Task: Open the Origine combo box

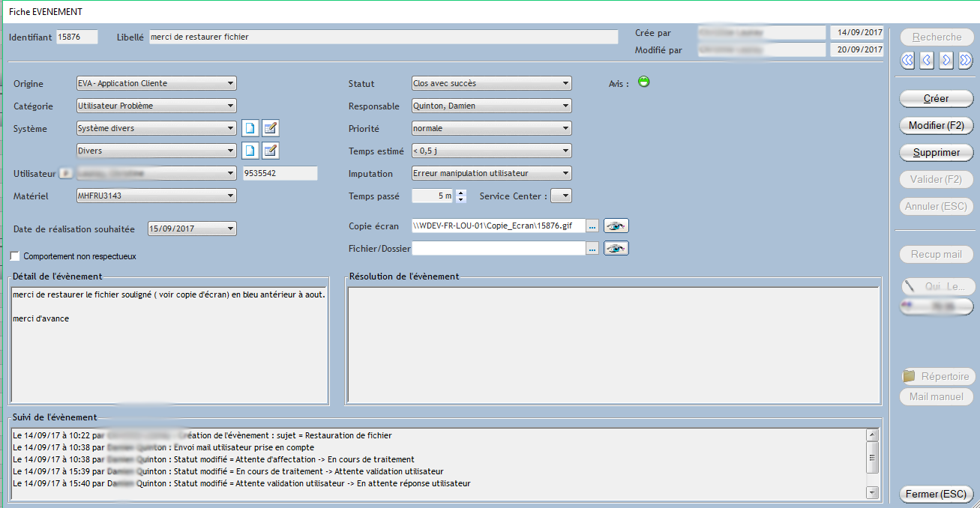Action: [230, 84]
